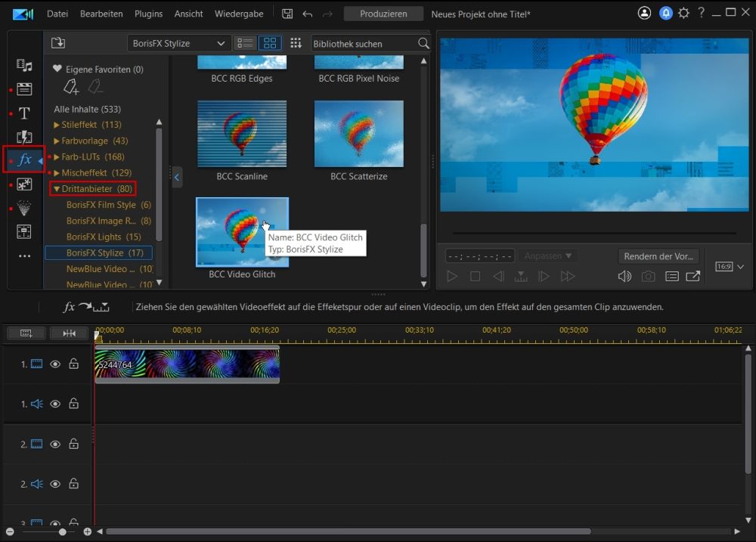Open library menu grid icon
Viewport: 756px width, 542px height.
coord(296,43)
